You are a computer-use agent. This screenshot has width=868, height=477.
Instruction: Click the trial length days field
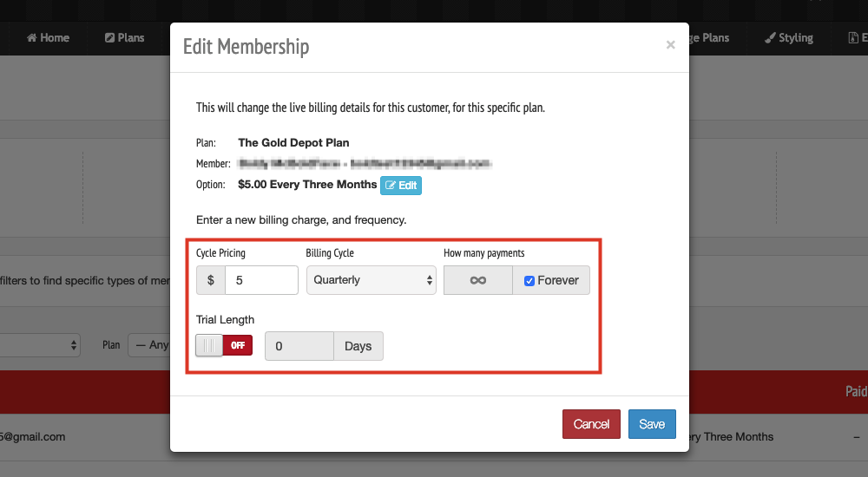pos(299,346)
